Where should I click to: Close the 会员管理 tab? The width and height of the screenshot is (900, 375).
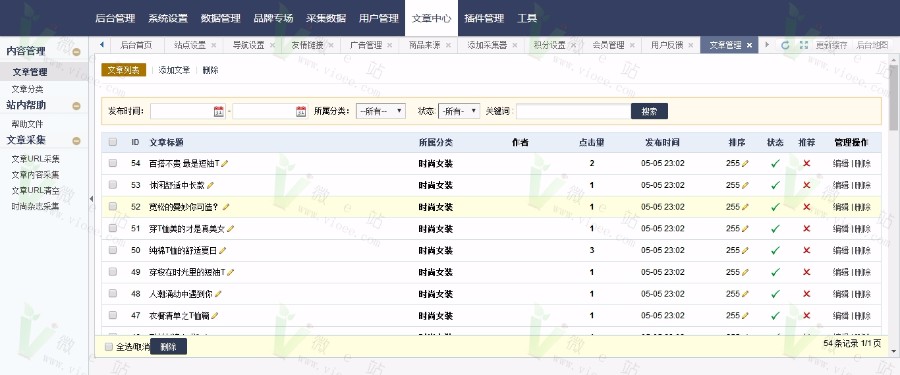pyautogui.click(x=632, y=45)
